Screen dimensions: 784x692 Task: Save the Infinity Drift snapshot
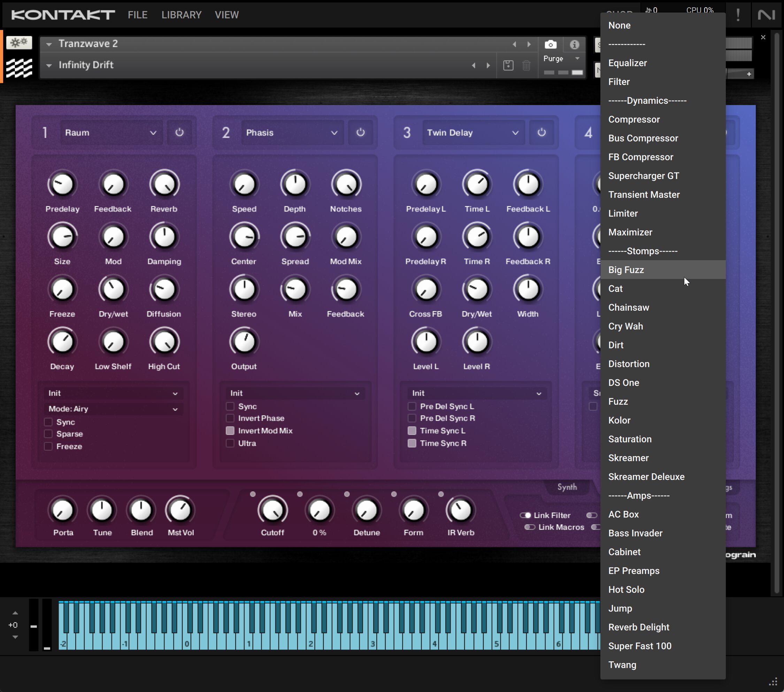[x=508, y=65]
